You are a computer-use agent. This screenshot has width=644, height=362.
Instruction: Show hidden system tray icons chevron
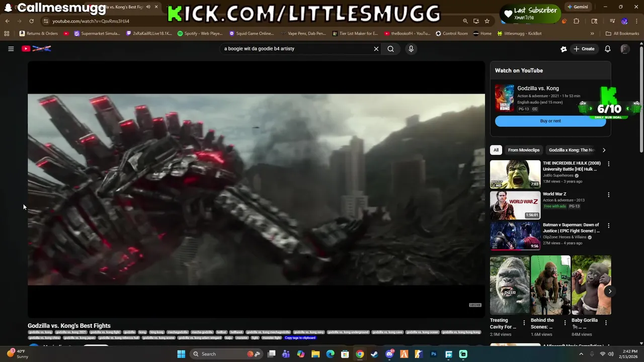(581, 354)
